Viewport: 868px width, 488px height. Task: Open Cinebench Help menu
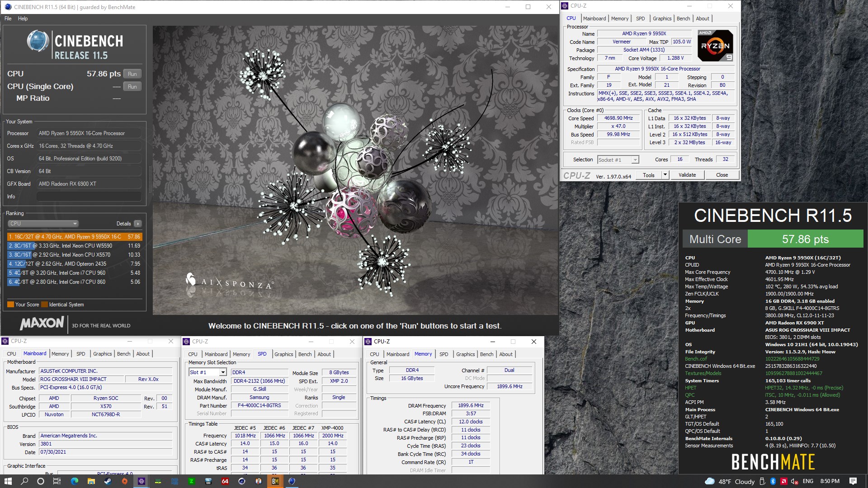23,19
